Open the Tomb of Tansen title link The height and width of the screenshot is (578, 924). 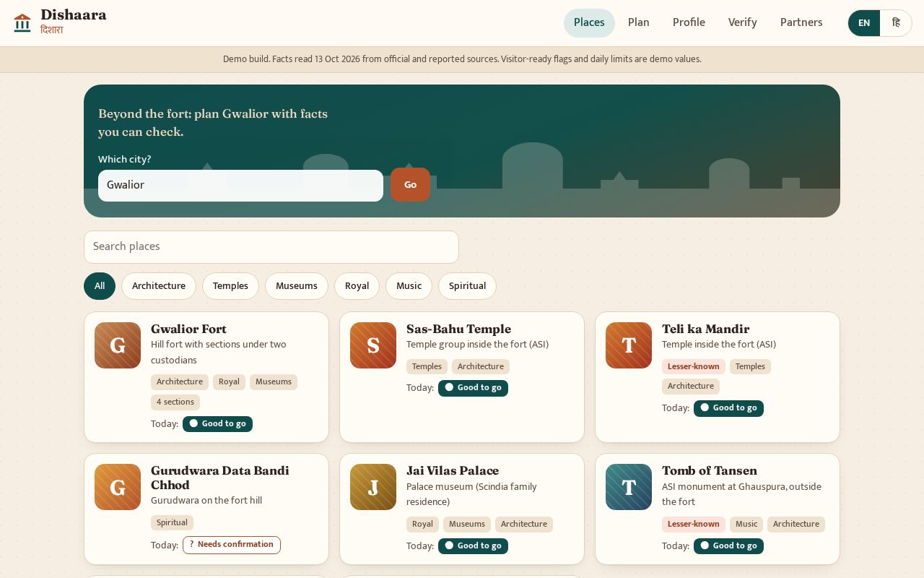(x=710, y=471)
